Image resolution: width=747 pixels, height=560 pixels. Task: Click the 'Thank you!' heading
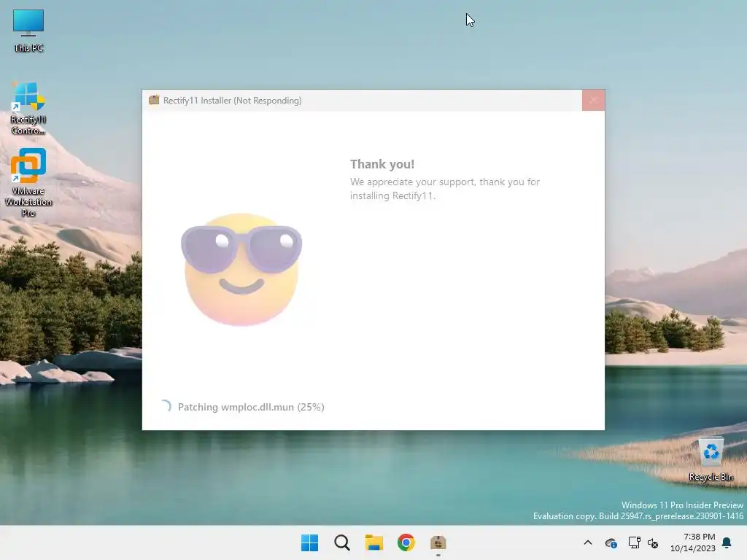click(x=382, y=164)
